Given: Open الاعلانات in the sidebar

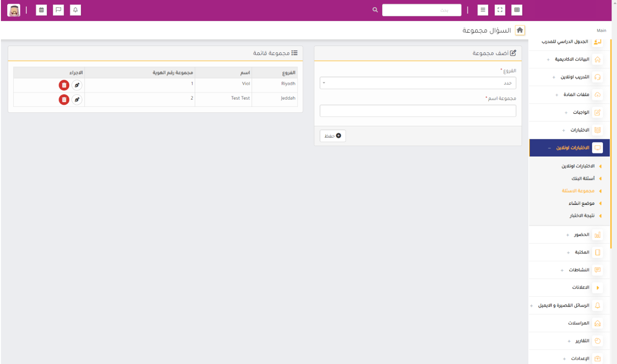Looking at the screenshot, I should [x=581, y=288].
